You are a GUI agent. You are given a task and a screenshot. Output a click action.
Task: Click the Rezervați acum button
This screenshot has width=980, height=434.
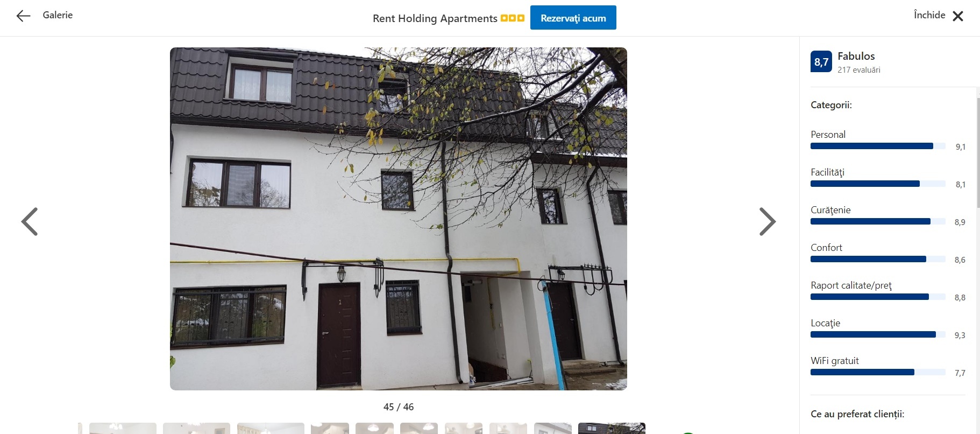coord(573,18)
